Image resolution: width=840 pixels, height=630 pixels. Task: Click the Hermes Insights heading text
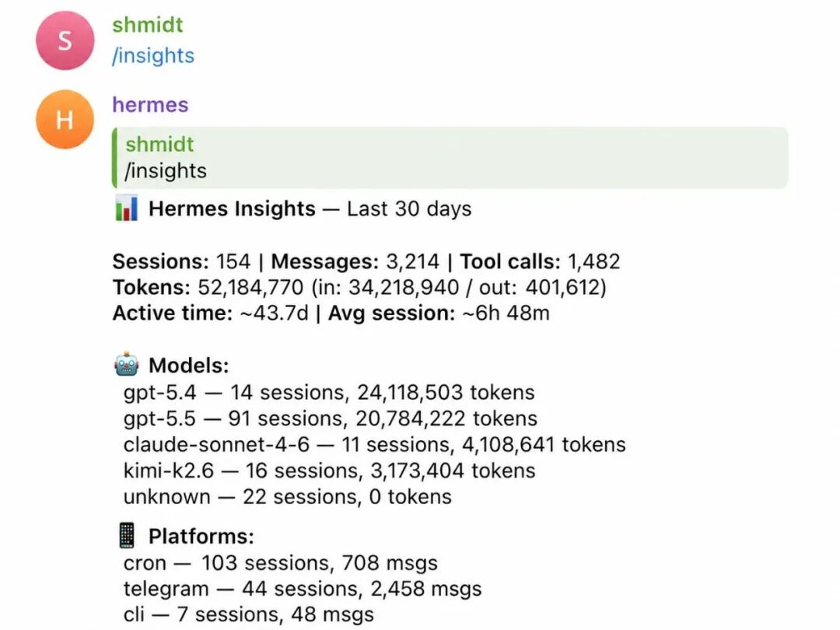pos(232,208)
